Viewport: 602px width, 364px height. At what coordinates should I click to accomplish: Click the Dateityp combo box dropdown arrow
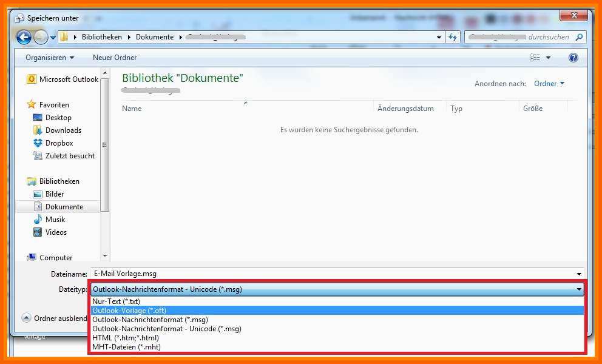tap(579, 289)
